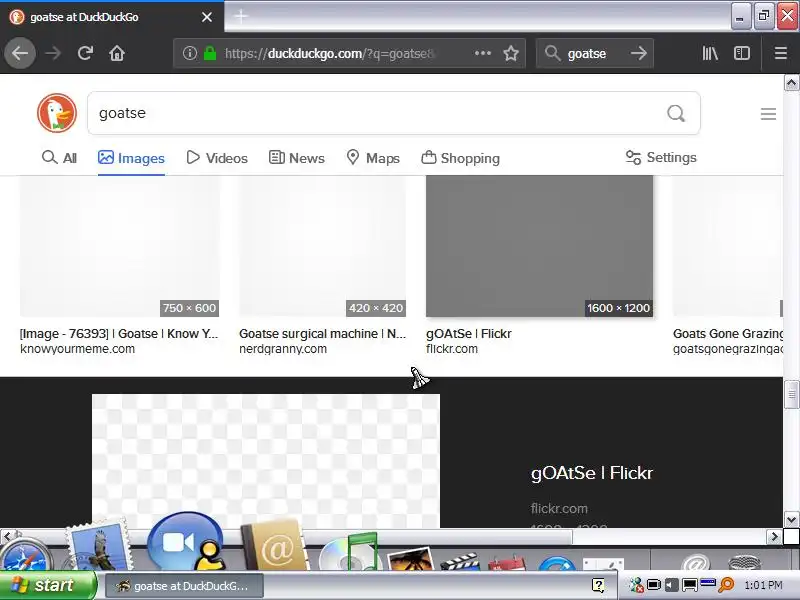Launch iMovie clapperboard from the dock
The image size is (800, 600).
click(459, 562)
